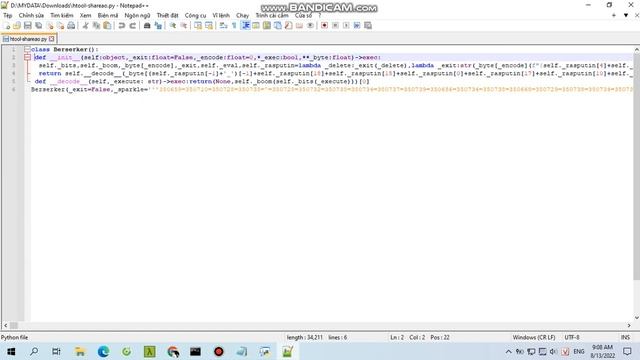The image size is (640, 360).
Task: Click the Copy toolbar icon
Action: [96, 25]
